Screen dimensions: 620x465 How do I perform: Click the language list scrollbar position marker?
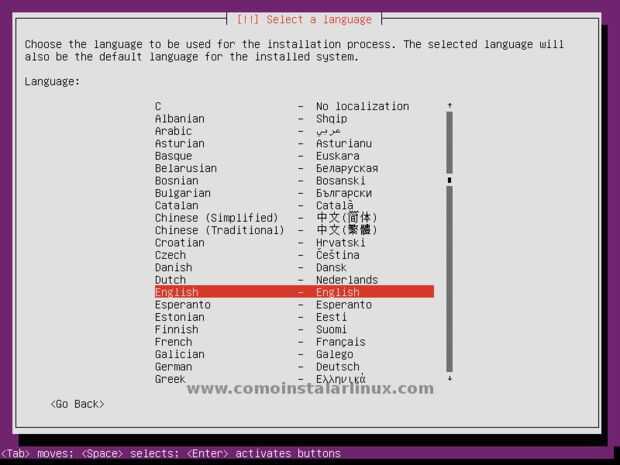[x=450, y=180]
